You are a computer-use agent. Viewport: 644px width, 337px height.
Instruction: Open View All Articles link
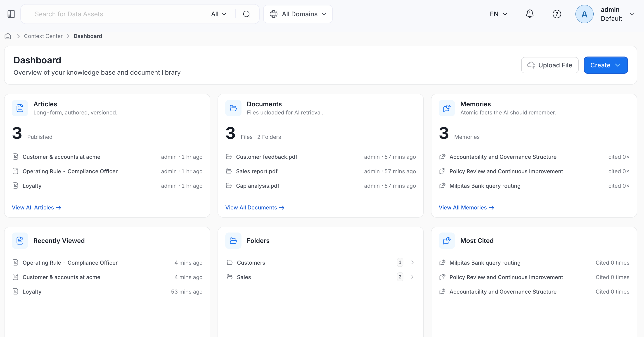point(36,207)
